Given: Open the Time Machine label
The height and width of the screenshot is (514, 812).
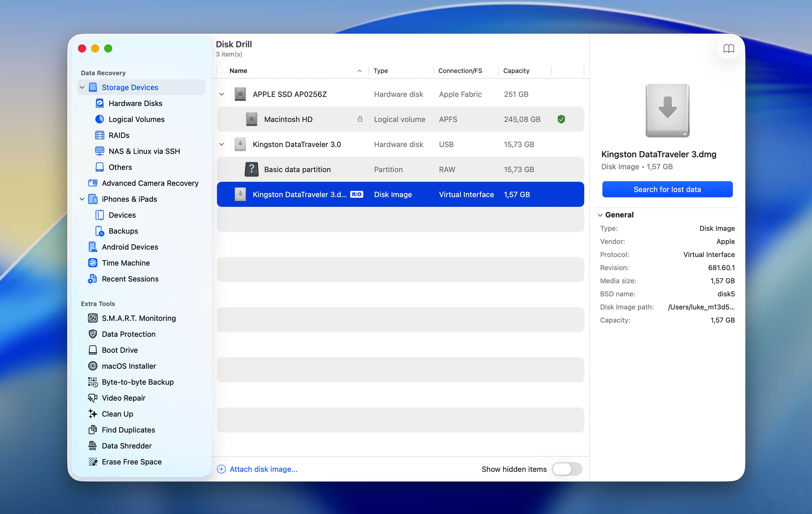Looking at the screenshot, I should coord(126,263).
